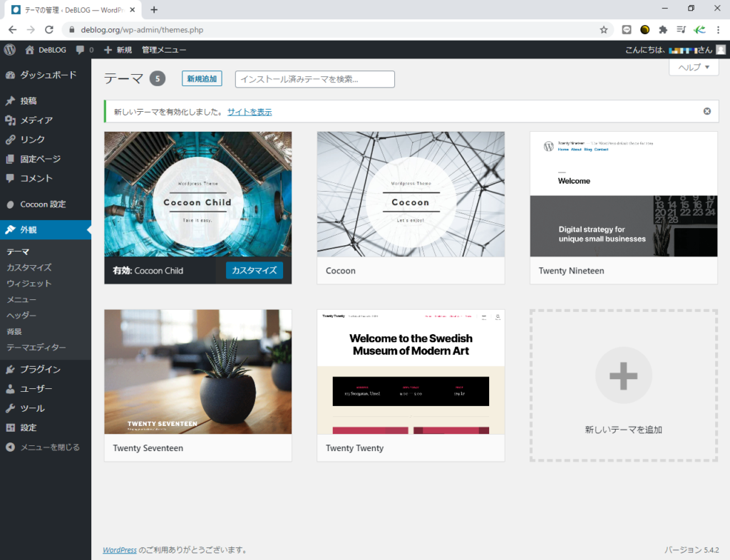Viewport: 730px width, 560px height.
Task: Click the speech bubble icon for コメント
Action: [x=10, y=178]
